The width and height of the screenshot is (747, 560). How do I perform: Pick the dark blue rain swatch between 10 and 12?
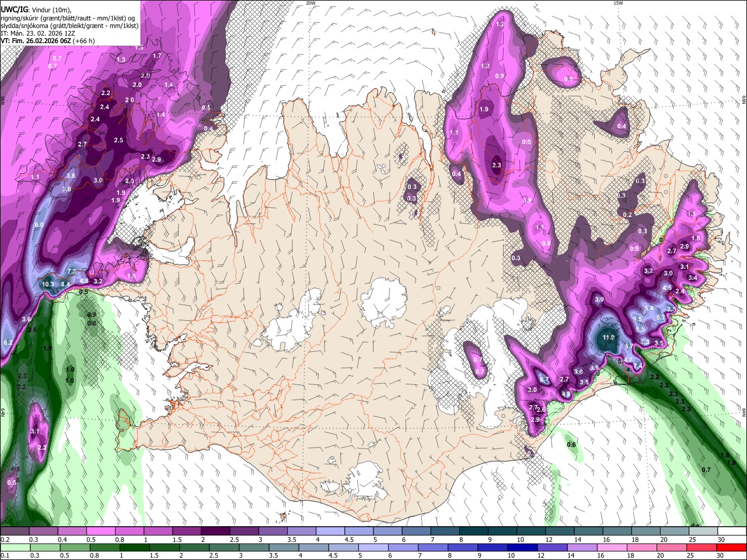[x=522, y=547]
